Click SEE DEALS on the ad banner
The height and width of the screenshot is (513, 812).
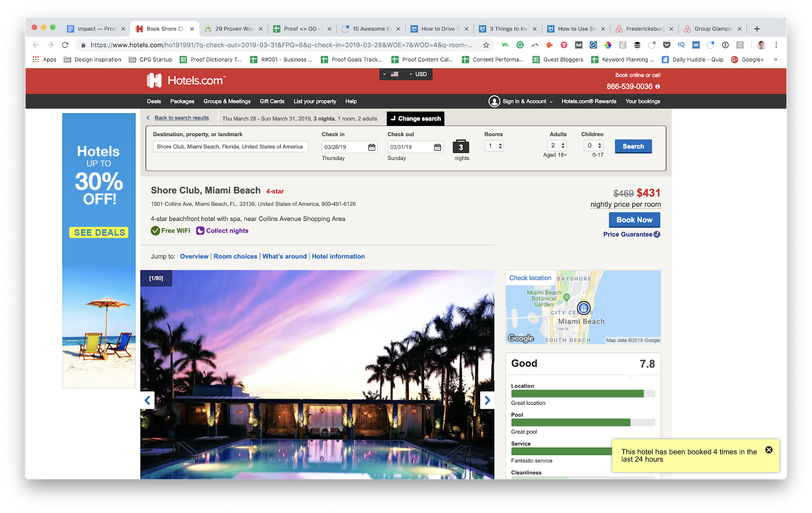(99, 233)
